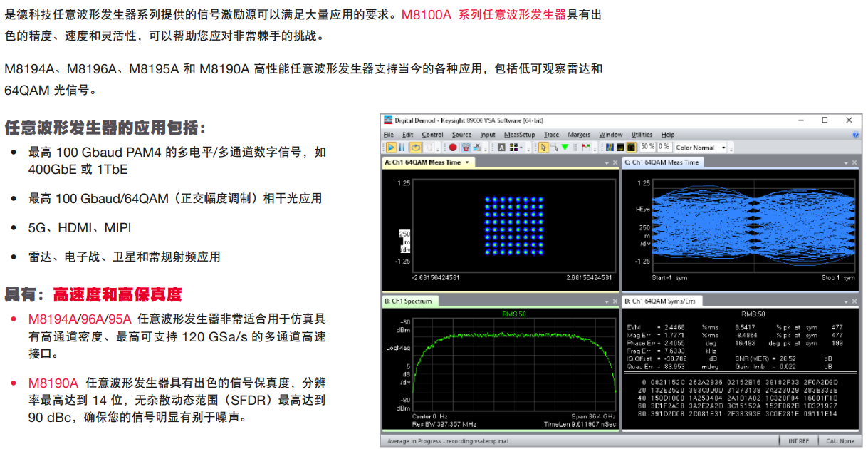Click the 'Res BW 397.357 MHz' label
The height and width of the screenshot is (454, 868).
click(443, 424)
